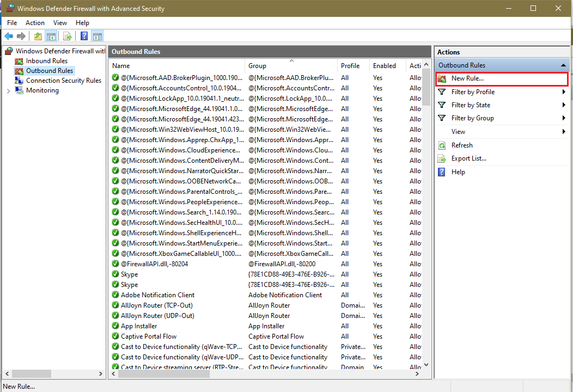Open the Action menu
573x392 pixels.
[x=35, y=23]
